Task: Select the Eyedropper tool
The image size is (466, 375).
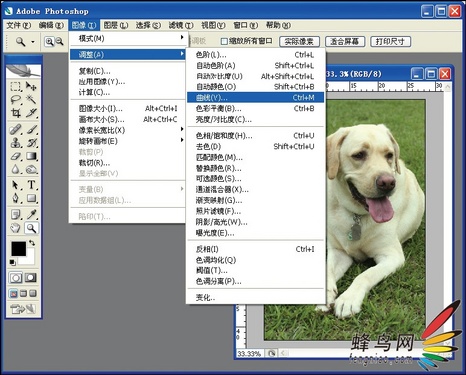Action: [x=32, y=214]
